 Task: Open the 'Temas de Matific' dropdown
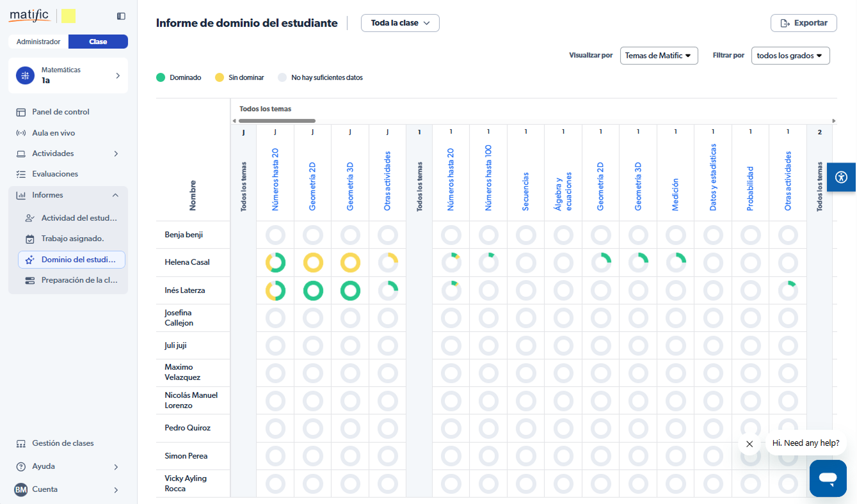tap(659, 56)
